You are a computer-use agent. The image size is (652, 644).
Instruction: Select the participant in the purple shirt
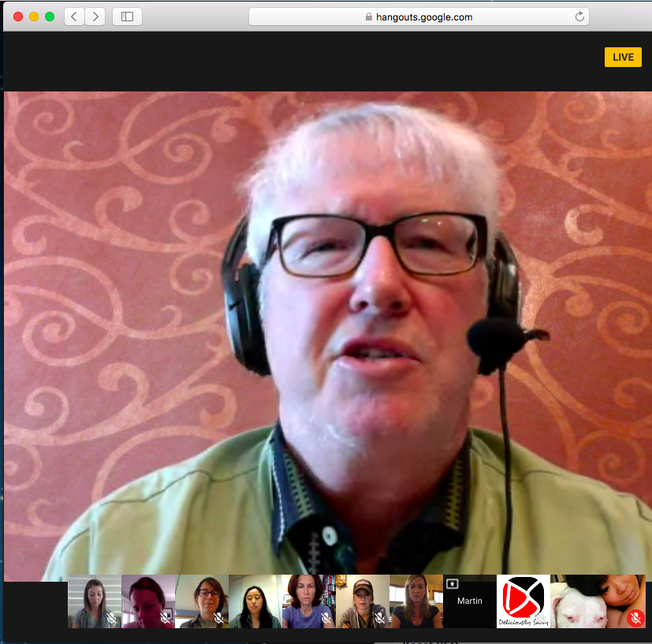[x=308, y=601]
